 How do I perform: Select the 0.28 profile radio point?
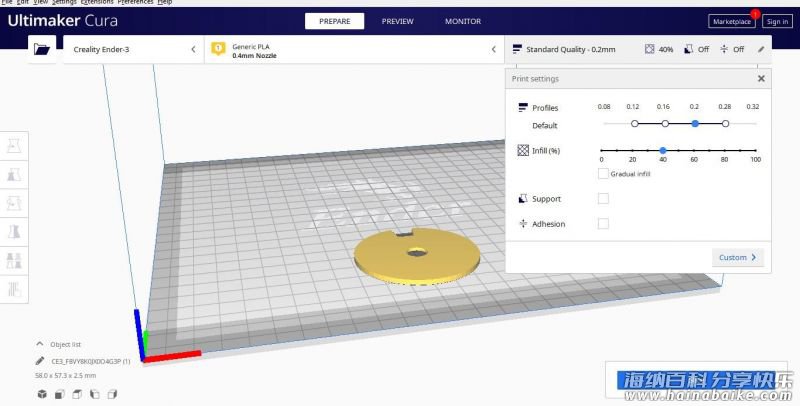pos(725,123)
